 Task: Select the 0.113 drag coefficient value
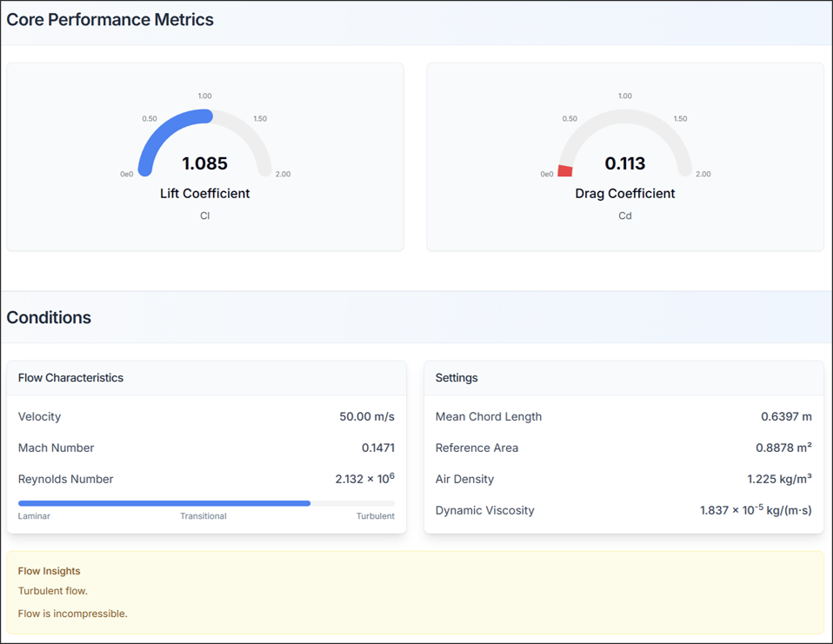[x=624, y=163]
